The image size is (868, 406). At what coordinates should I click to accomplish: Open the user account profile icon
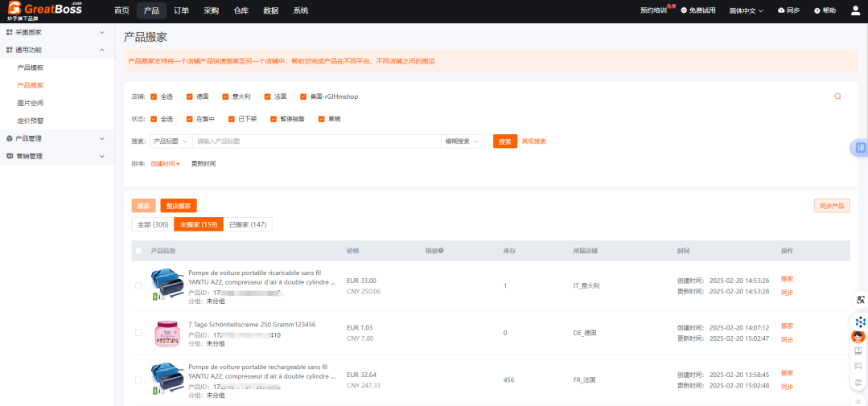point(855,10)
